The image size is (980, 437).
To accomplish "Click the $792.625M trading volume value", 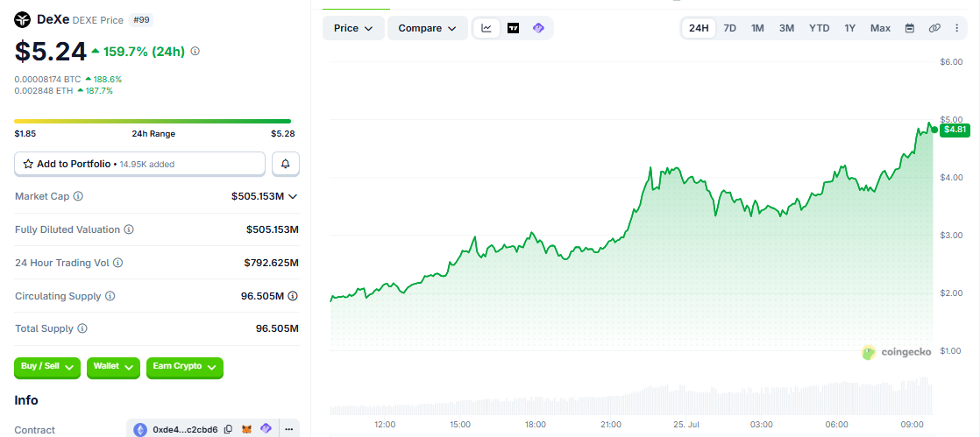I will 271,263.
